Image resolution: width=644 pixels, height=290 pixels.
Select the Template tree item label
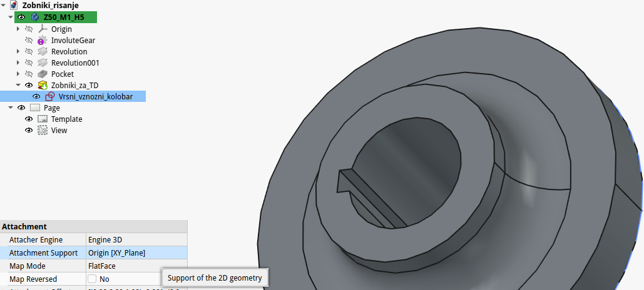66,119
